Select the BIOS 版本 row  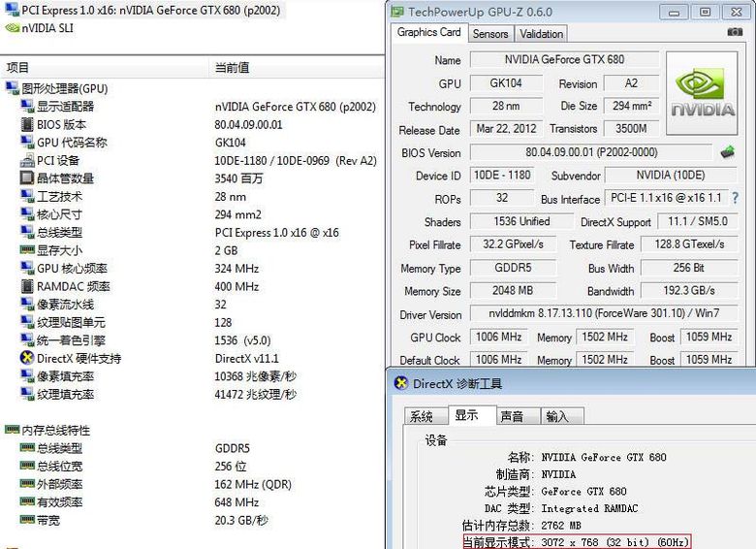(x=61, y=124)
